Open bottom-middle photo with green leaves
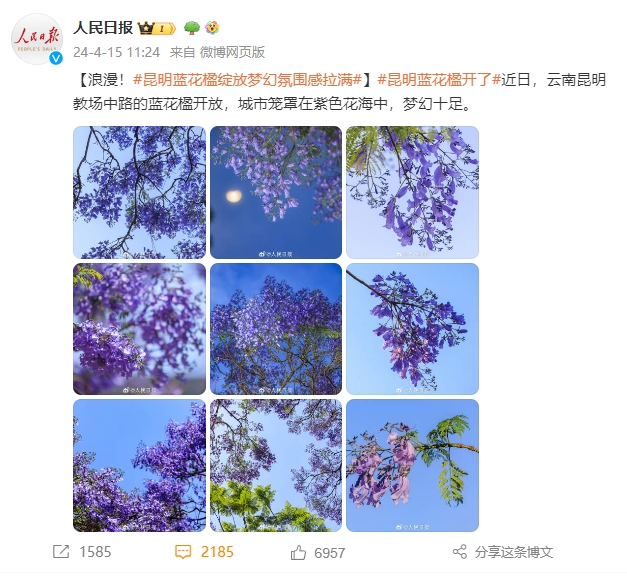This screenshot has width=627, height=582. [x=276, y=465]
